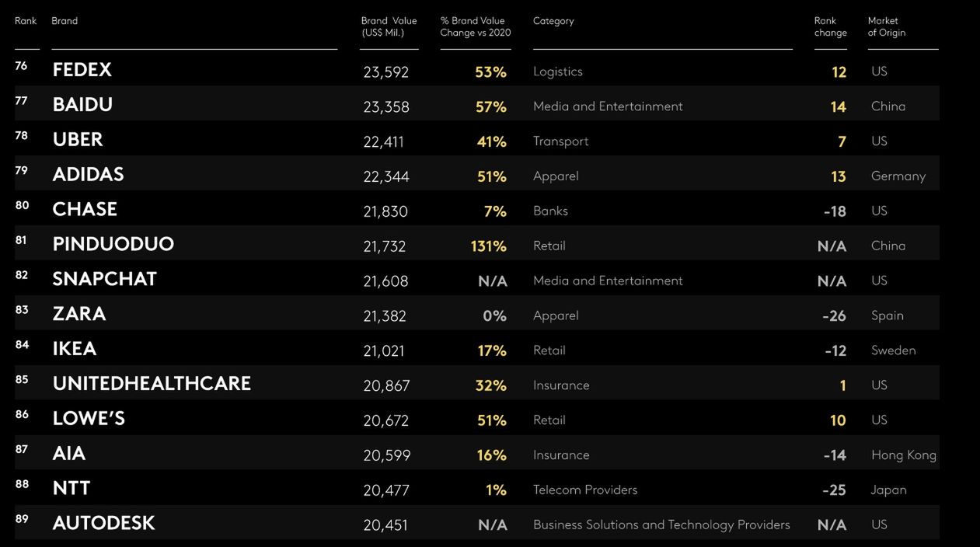Click the Rank change column header
The height and width of the screenshot is (547, 980).
830,26
